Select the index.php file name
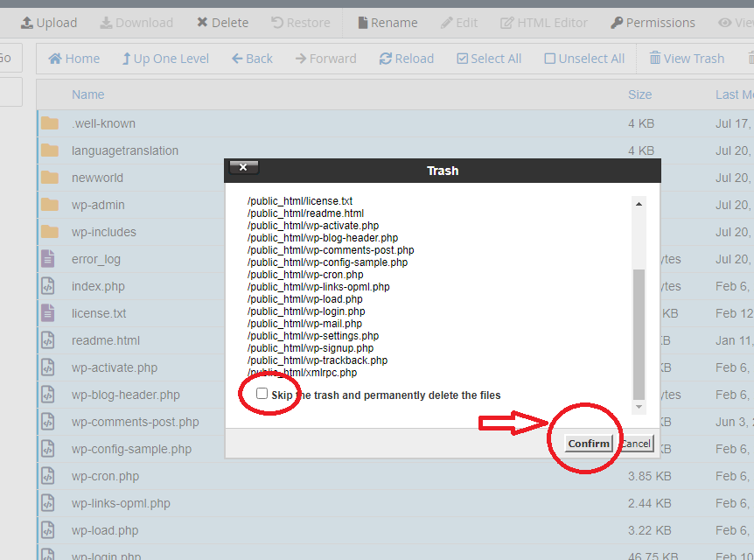The width and height of the screenshot is (754, 560). point(98,286)
